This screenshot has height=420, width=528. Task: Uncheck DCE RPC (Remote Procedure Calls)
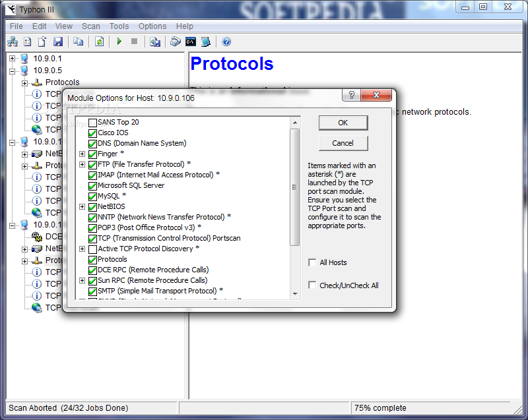coord(92,270)
